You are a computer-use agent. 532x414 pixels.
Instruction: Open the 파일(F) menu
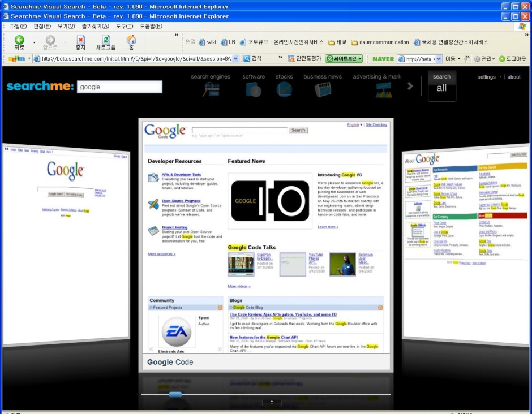tap(18, 26)
